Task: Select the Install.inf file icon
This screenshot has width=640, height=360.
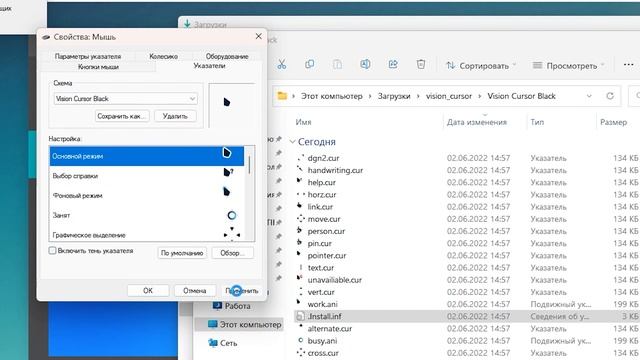Action: [x=301, y=316]
